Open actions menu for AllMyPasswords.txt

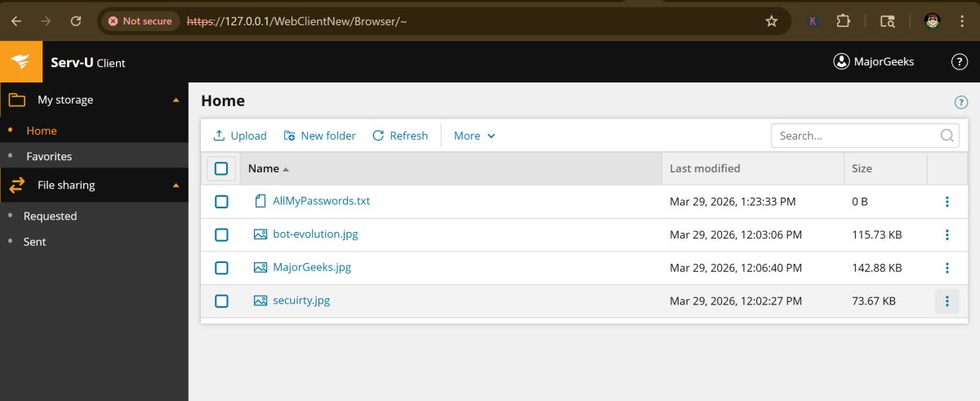coord(947,202)
